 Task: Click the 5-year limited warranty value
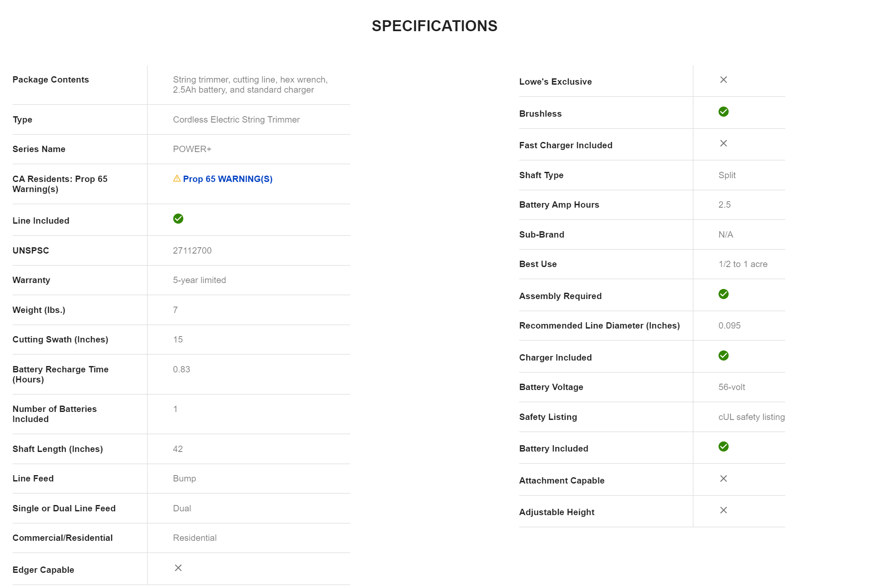pos(199,280)
